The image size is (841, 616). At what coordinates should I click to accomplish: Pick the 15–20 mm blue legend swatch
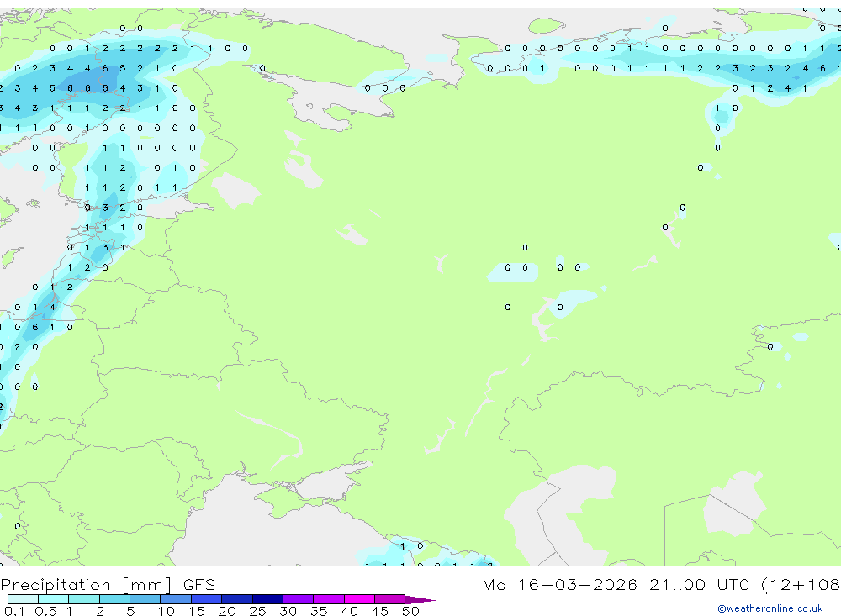(x=206, y=599)
